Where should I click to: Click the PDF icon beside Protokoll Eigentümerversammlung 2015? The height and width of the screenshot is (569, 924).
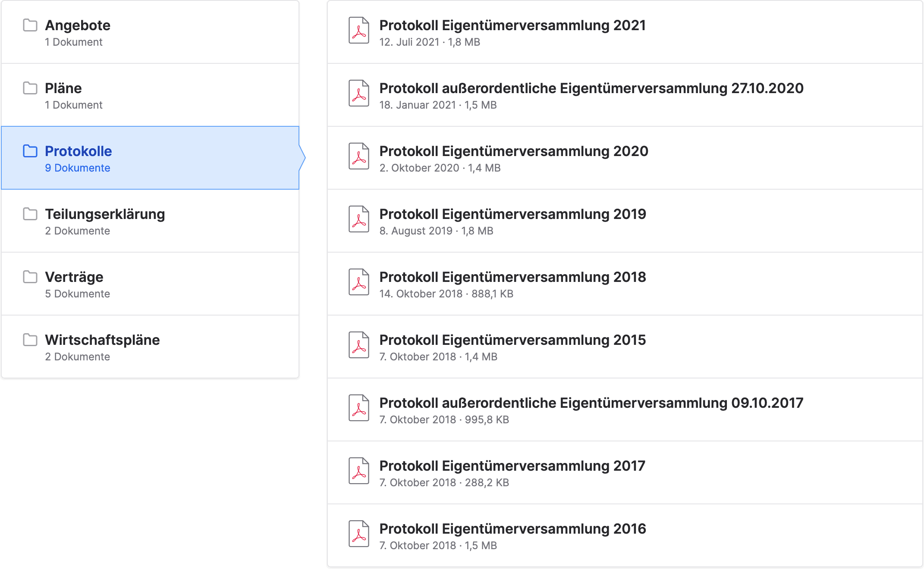pyautogui.click(x=358, y=346)
